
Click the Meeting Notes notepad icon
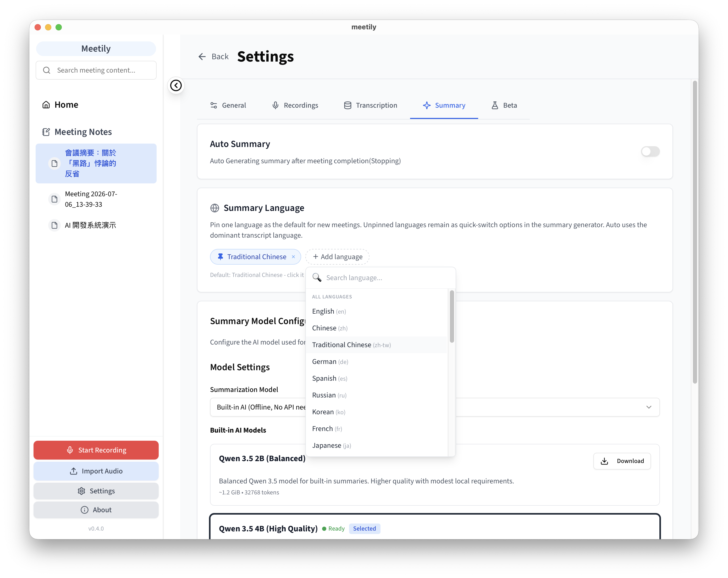point(46,132)
